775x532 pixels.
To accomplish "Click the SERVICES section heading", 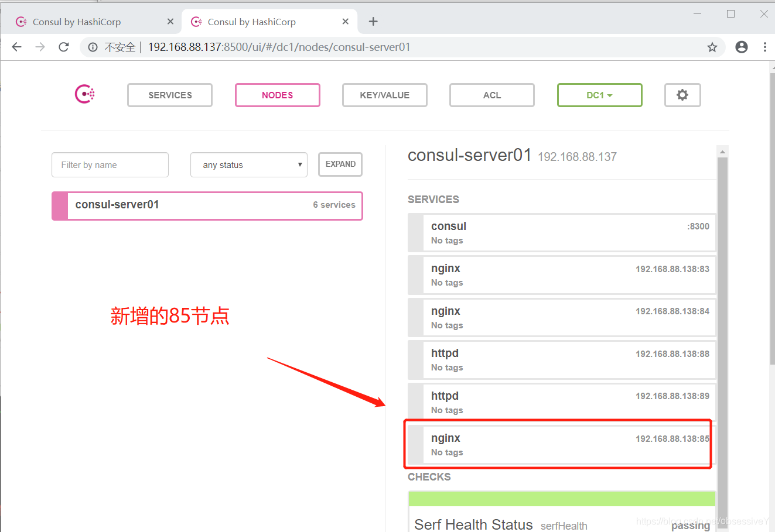I will pyautogui.click(x=433, y=200).
